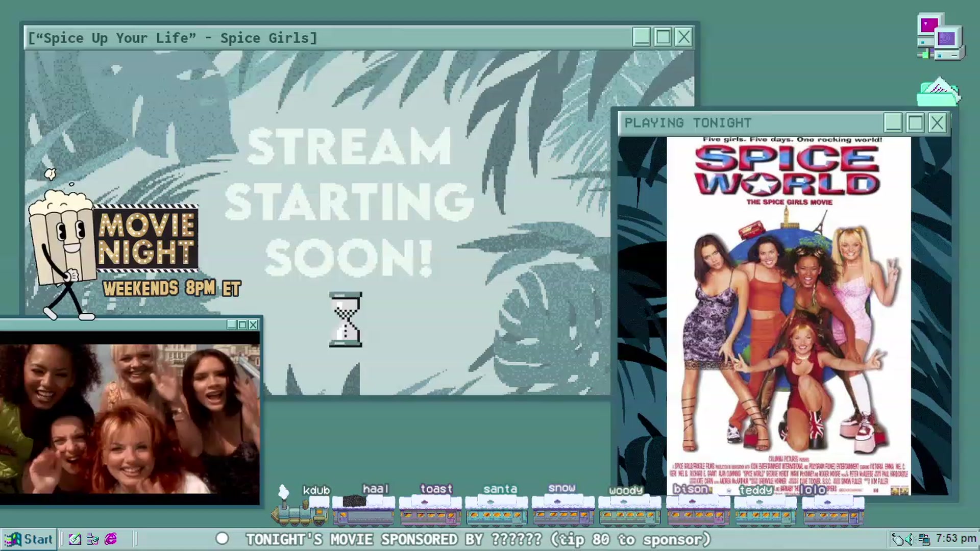Click the network computers tray icon

click(924, 539)
